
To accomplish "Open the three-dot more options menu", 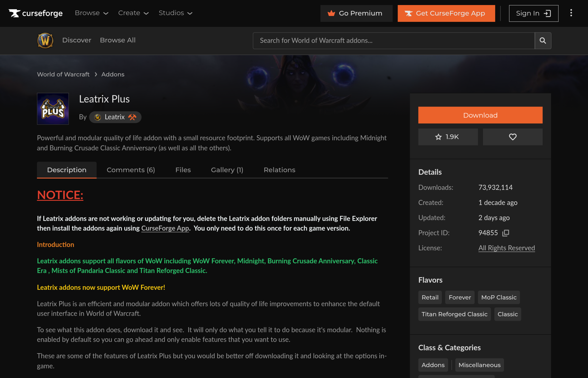I will click(x=571, y=13).
